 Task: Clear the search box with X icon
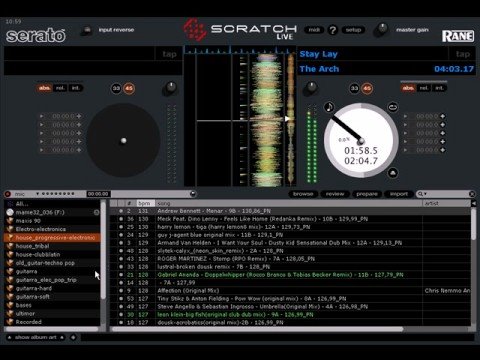point(472,194)
